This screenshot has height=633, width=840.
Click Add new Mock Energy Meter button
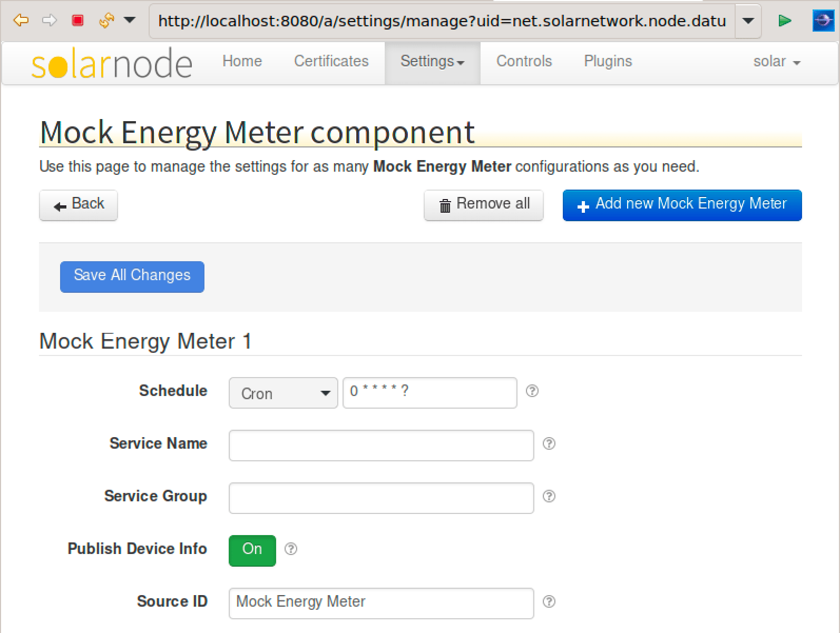click(682, 205)
